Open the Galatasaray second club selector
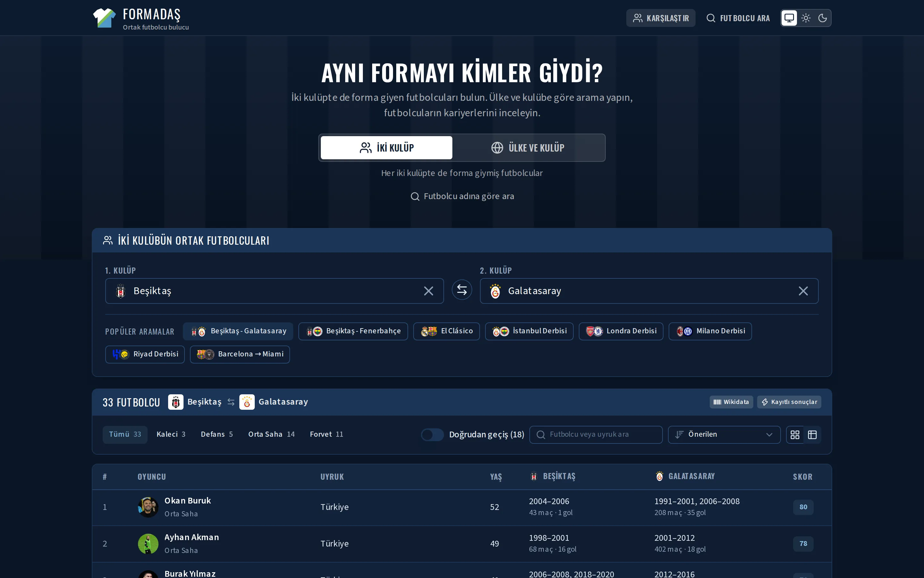This screenshot has width=924, height=578. (649, 291)
